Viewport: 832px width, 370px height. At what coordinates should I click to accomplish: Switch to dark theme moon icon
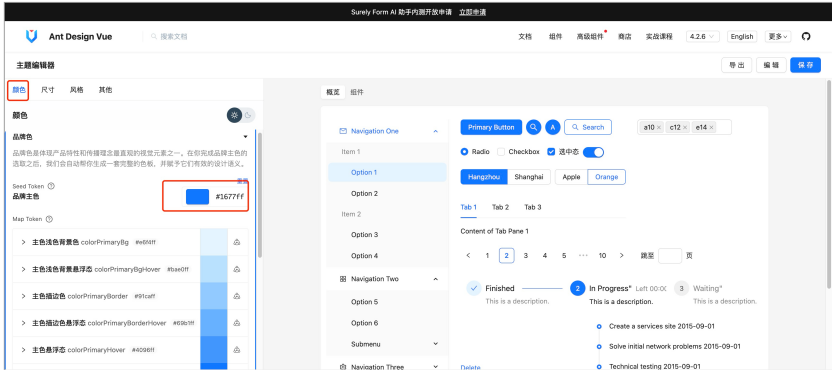click(x=248, y=115)
